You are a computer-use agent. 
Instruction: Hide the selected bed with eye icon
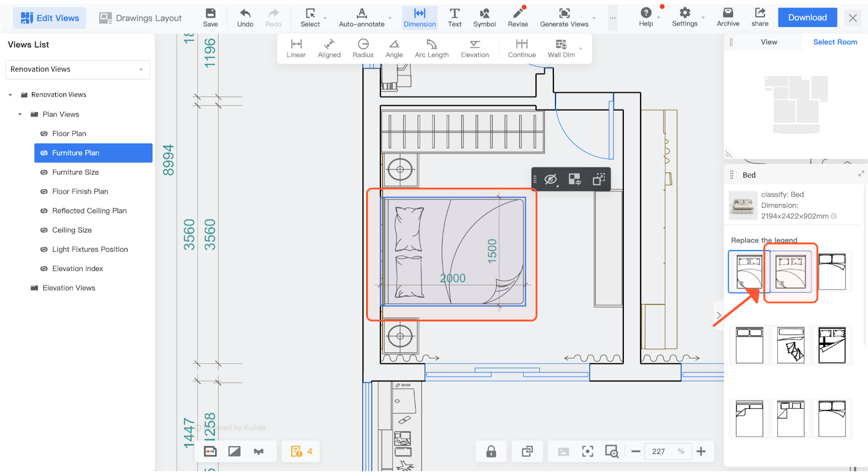[x=551, y=179]
